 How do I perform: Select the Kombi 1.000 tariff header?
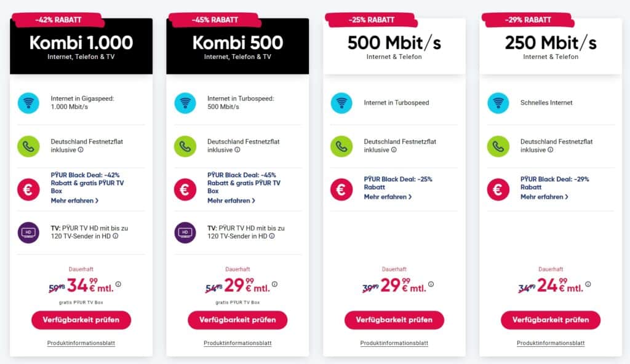click(x=81, y=44)
